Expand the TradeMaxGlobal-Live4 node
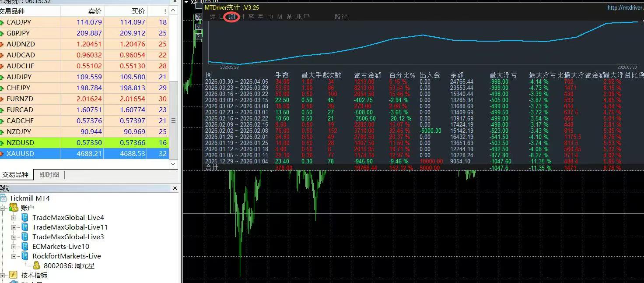Image resolution: width=644 pixels, height=283 pixels. click(14, 218)
